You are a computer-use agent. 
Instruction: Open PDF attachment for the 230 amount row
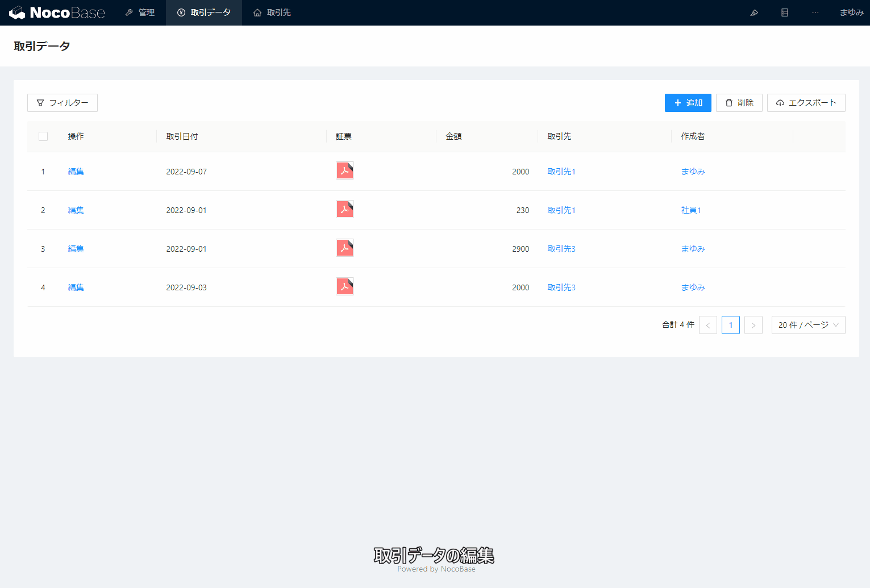(x=345, y=210)
